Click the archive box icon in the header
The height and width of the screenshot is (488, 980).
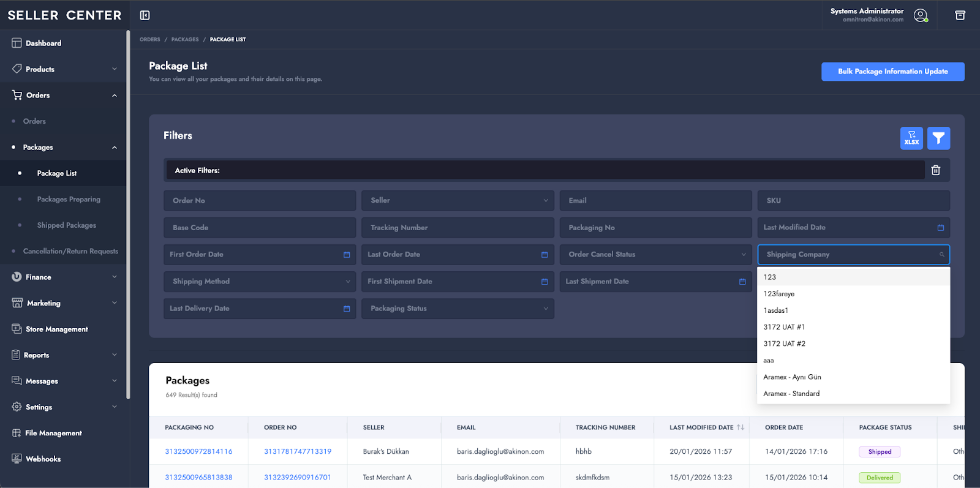[x=960, y=15]
